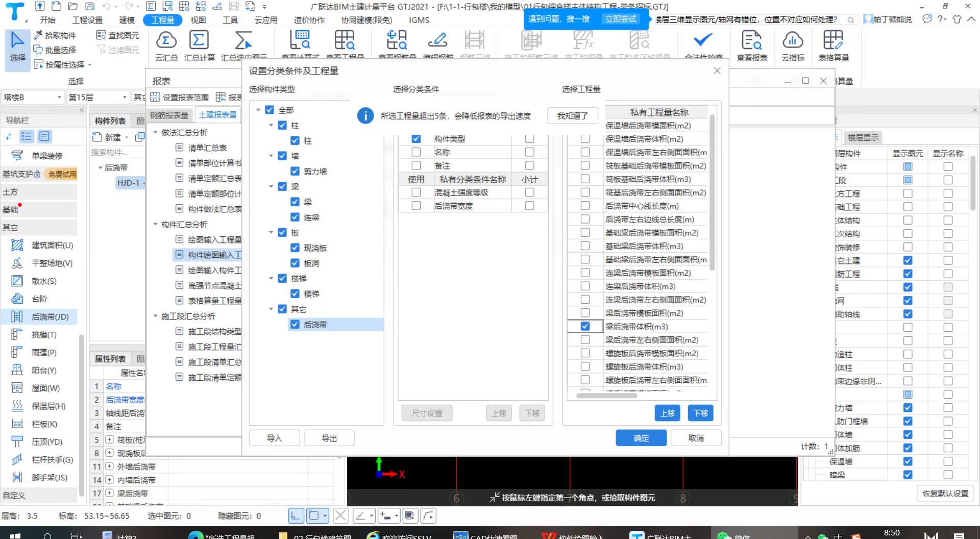Uncheck the 现浇板 checkbox
Image resolution: width=980 pixels, height=539 pixels.
point(295,248)
